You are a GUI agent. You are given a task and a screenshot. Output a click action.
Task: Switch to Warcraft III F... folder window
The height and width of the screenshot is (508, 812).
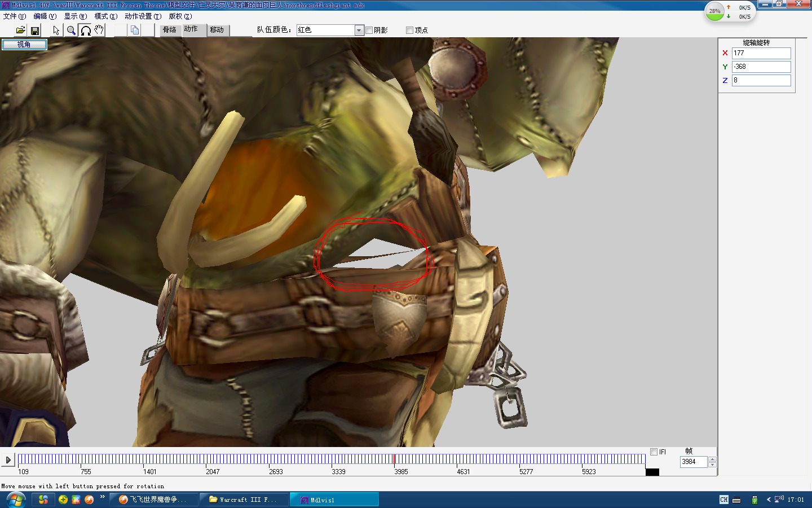pyautogui.click(x=244, y=500)
